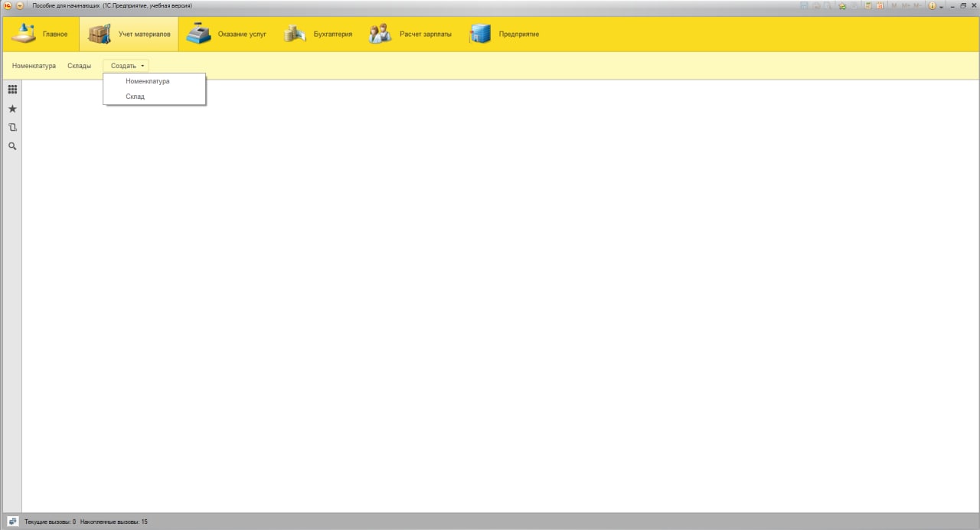Open the Главное section

(x=41, y=34)
